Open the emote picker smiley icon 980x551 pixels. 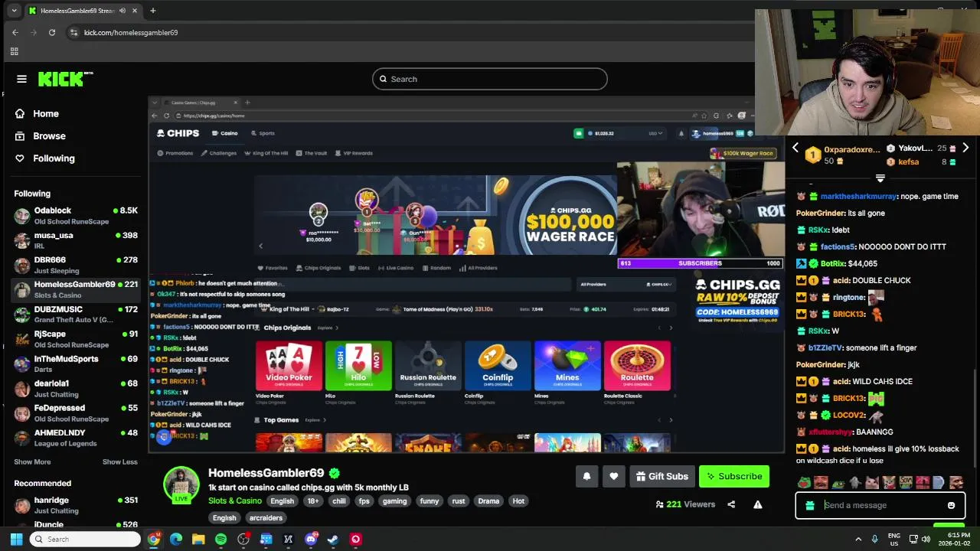tap(951, 505)
